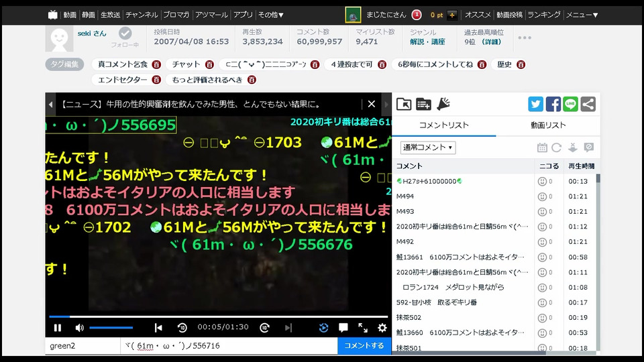The height and width of the screenshot is (362, 644).
Task: Rewind ten seconds
Action: pyautogui.click(x=182, y=328)
